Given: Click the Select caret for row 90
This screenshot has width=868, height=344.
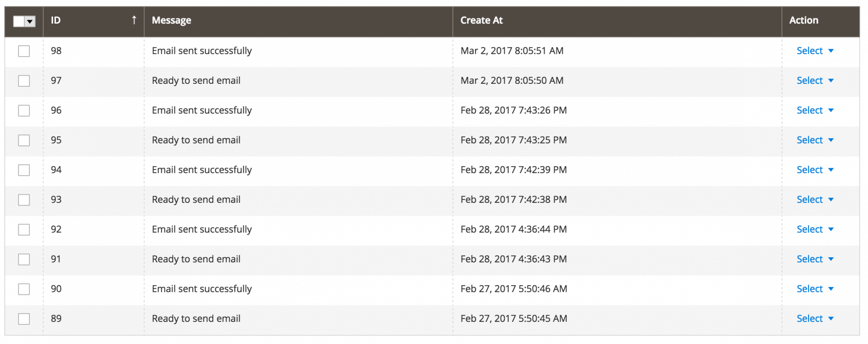Looking at the screenshot, I should point(831,289).
